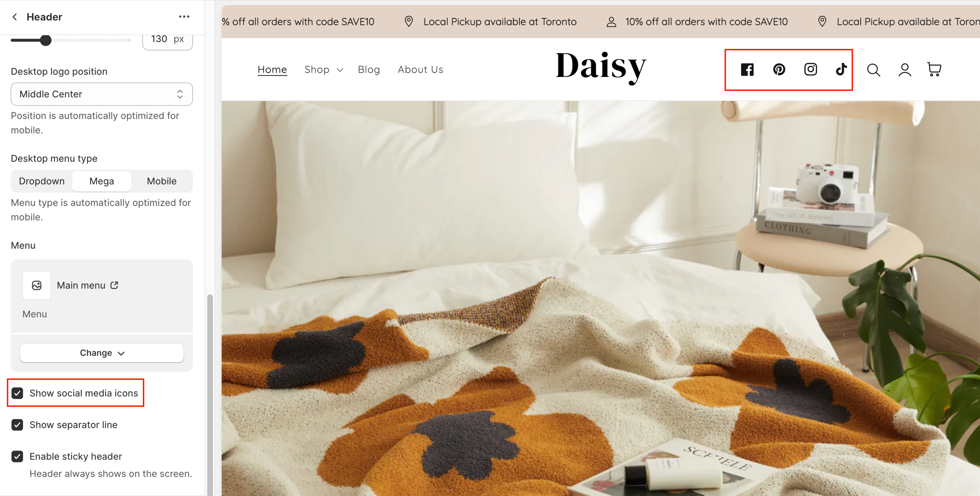Open Desktop logo position dropdown
980x496 pixels.
(102, 94)
